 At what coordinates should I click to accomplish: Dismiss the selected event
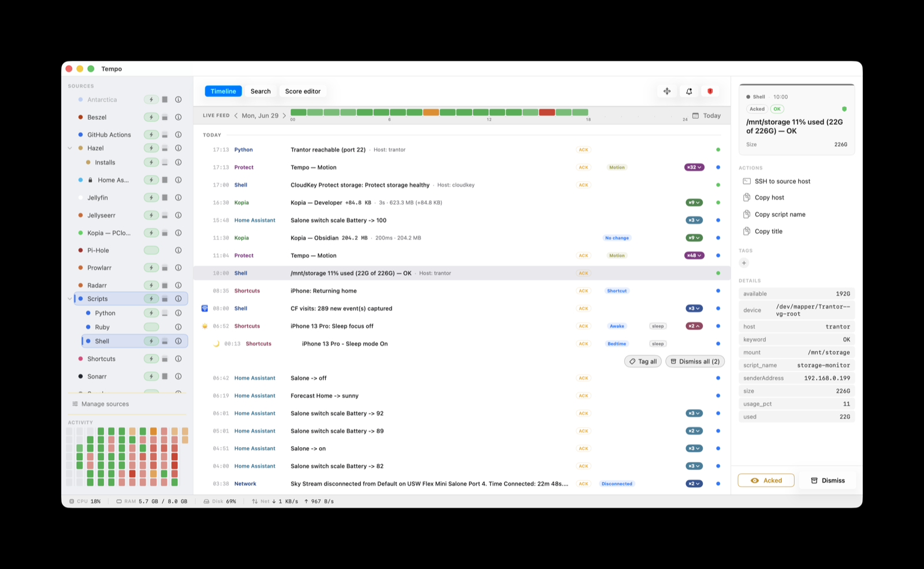click(x=828, y=480)
